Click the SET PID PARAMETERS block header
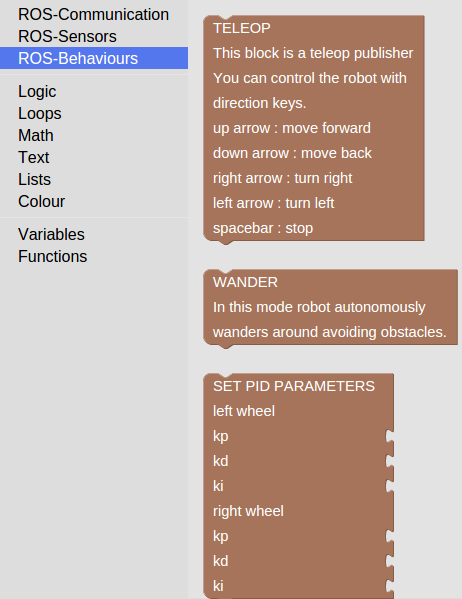Viewport: 462px width, 599px height. pyautogui.click(x=294, y=386)
